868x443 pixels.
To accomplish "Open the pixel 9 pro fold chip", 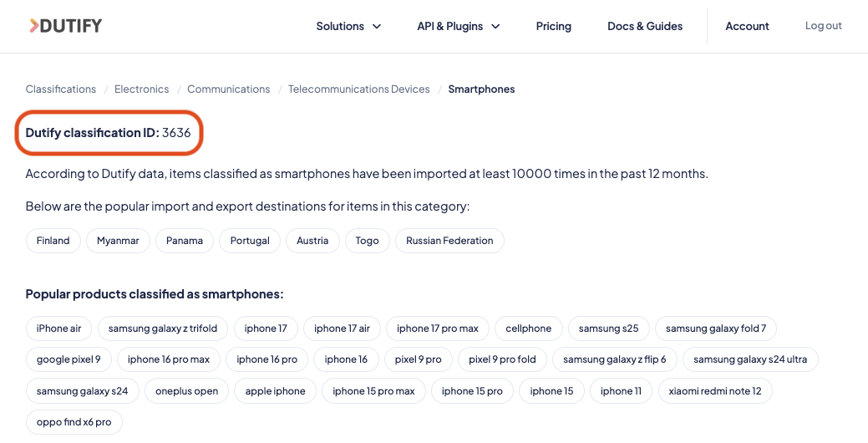I will (x=502, y=359).
